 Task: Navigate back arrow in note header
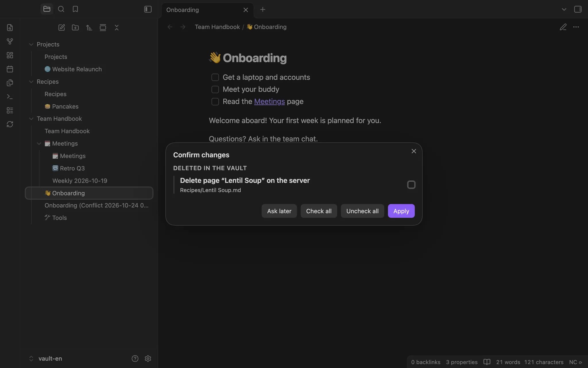tap(170, 27)
